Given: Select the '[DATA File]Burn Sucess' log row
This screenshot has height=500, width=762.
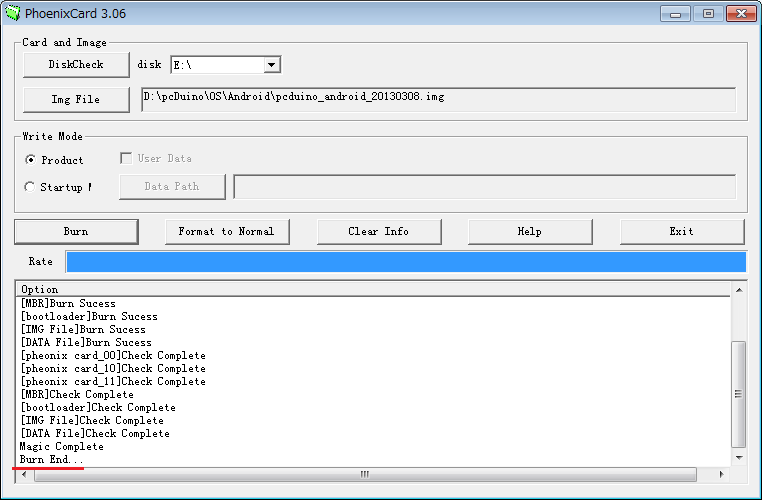Looking at the screenshot, I should [374, 343].
